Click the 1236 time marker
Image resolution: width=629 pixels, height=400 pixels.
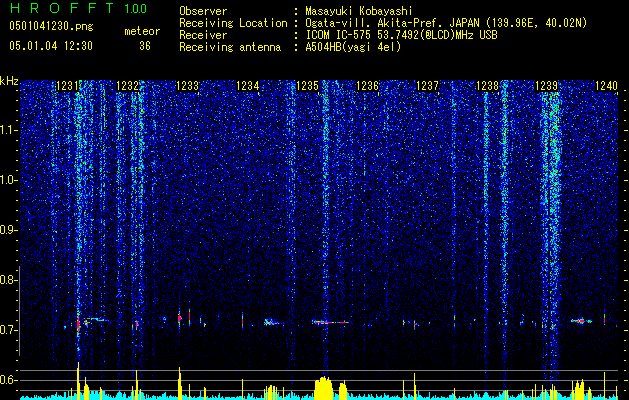click(367, 86)
